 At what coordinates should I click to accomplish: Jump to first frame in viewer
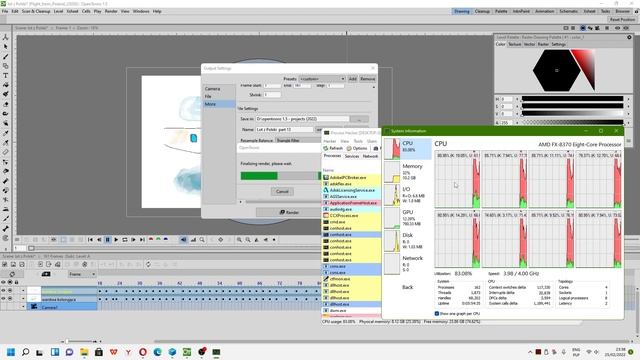tap(90, 240)
